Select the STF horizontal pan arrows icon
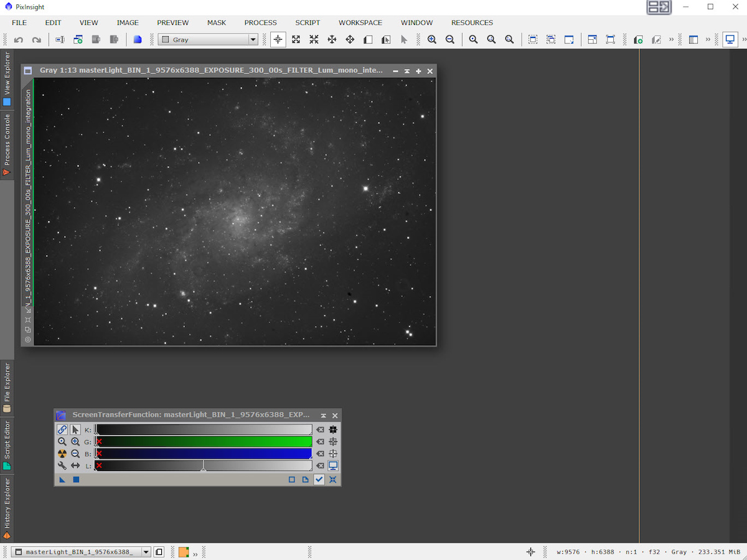Screen dimensions: 747x560 pyautogui.click(x=75, y=465)
